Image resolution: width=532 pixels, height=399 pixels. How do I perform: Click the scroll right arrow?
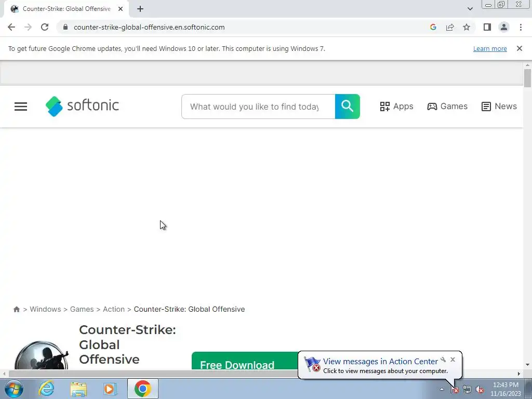point(519,374)
